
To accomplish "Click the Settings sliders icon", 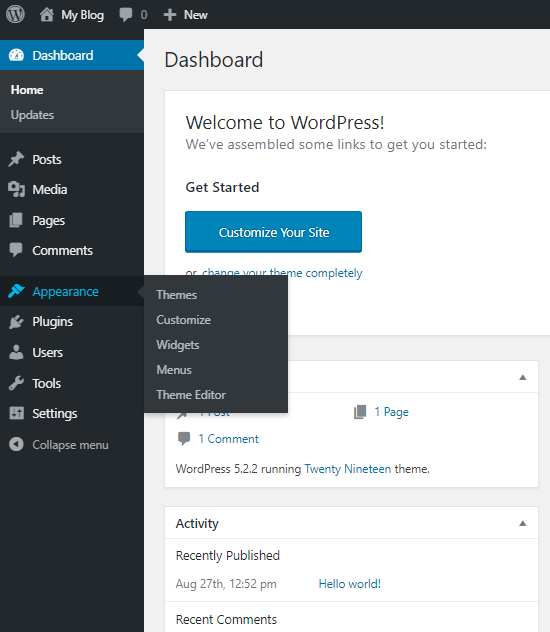I will pos(17,413).
